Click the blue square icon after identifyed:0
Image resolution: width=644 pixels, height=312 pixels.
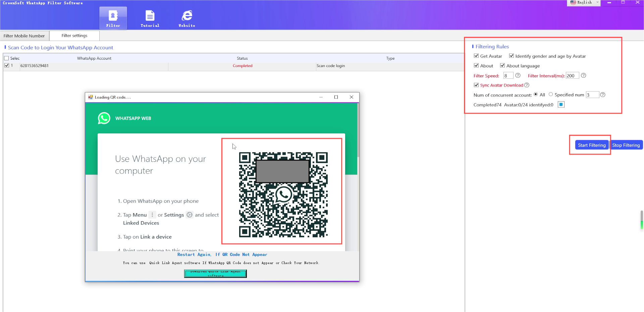pos(561,105)
